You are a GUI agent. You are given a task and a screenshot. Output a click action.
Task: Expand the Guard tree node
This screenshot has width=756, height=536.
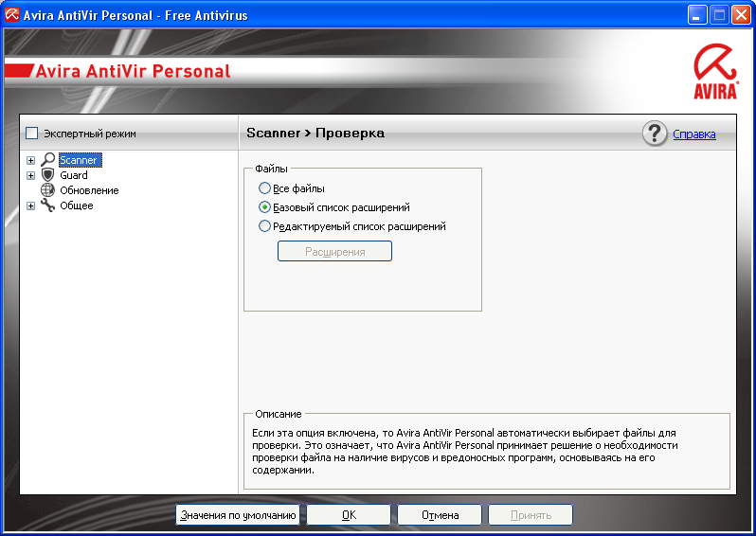click(x=31, y=175)
